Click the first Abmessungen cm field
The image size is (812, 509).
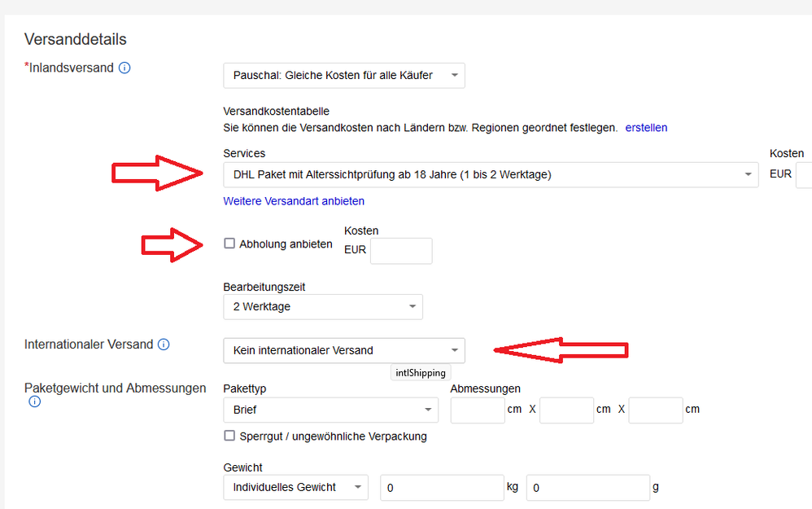pos(478,410)
